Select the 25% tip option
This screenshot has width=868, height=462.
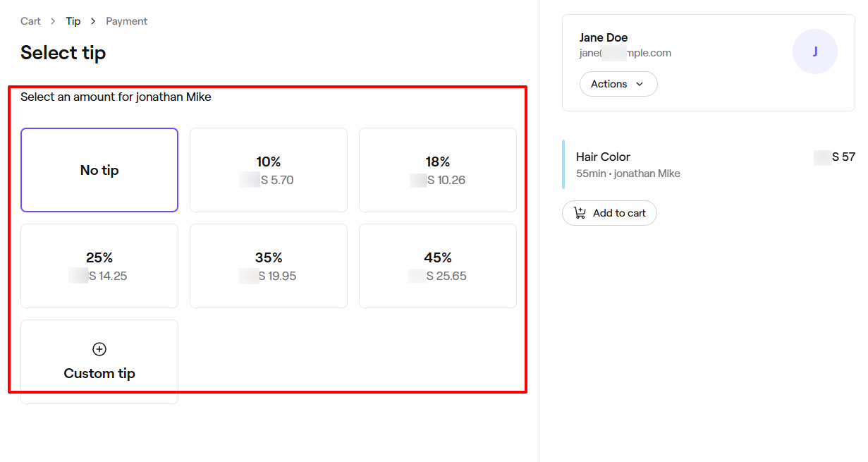coord(99,266)
